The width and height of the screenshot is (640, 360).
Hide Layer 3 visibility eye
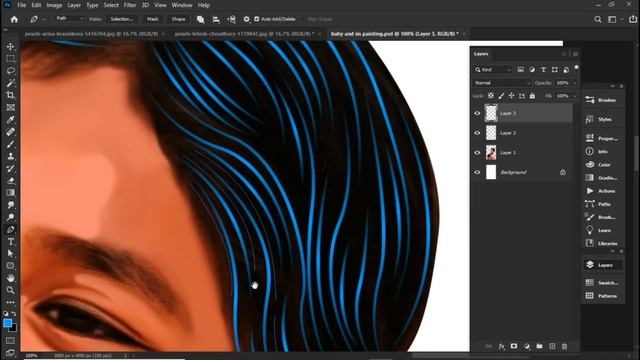(x=477, y=113)
